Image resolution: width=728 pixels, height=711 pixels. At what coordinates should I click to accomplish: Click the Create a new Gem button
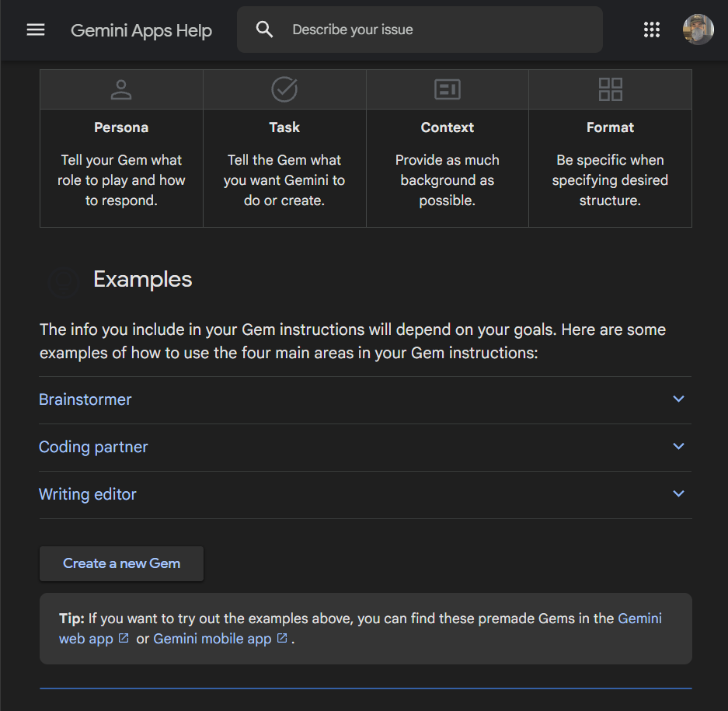click(121, 563)
